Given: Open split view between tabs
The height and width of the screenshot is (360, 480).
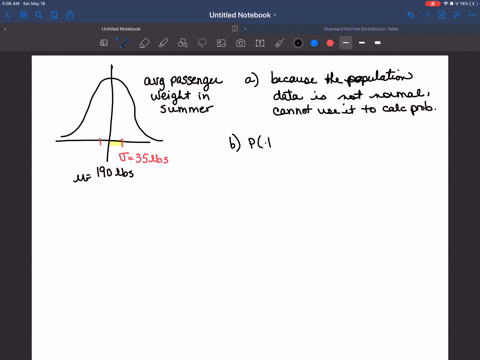Looking at the screenshot, I should pyautogui.click(x=235, y=29).
